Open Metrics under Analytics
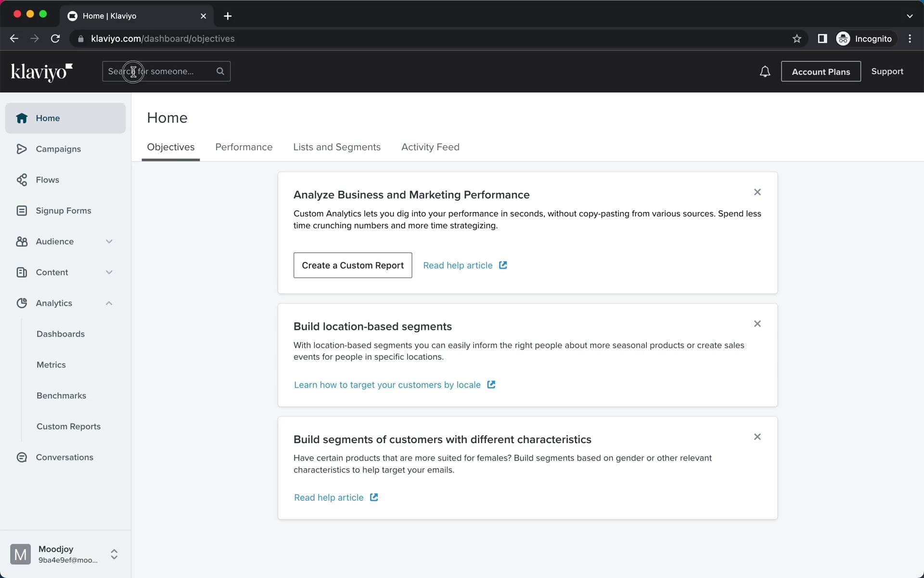This screenshot has height=578, width=924. [x=51, y=365]
